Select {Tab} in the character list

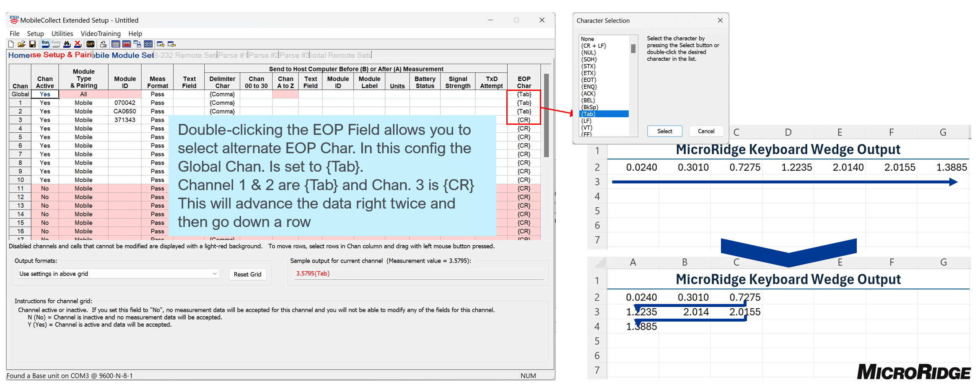[604, 114]
